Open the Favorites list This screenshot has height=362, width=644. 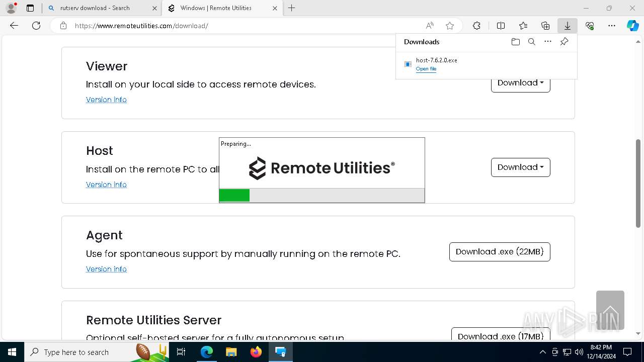523,26
